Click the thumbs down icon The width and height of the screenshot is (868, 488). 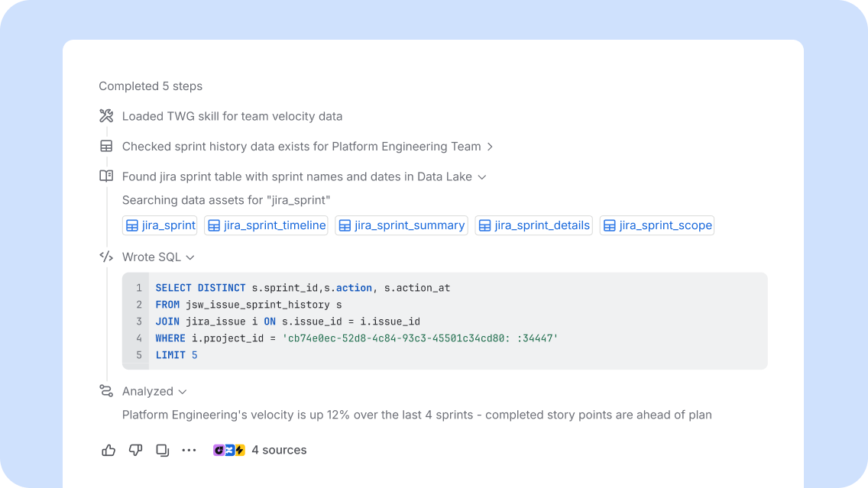click(x=136, y=451)
